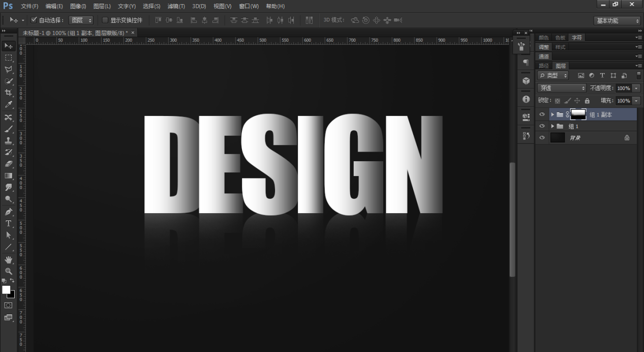Toggle the 自动选择 checkbox
This screenshot has width=644, height=352.
tap(34, 20)
